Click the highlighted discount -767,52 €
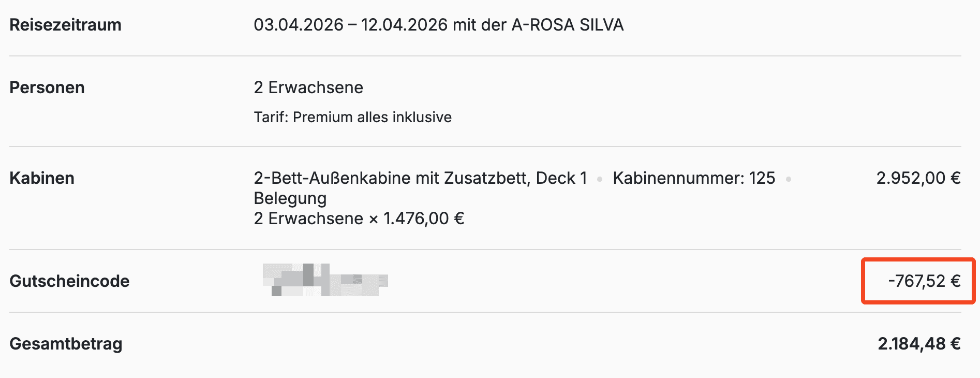Image resolution: width=980 pixels, height=378 pixels. pyautogui.click(x=924, y=281)
